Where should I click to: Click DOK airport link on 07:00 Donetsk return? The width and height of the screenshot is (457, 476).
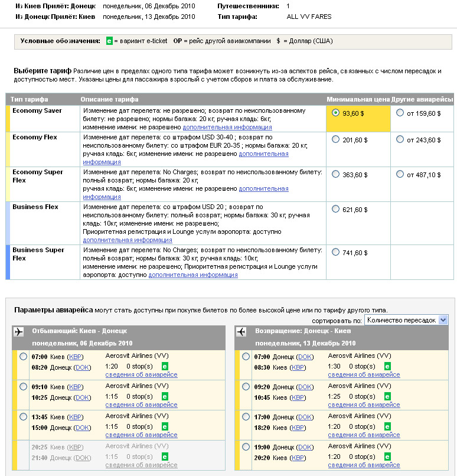(x=305, y=357)
